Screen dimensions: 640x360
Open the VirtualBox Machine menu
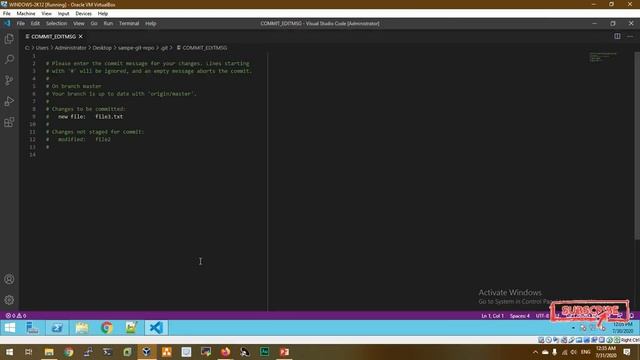26,13
